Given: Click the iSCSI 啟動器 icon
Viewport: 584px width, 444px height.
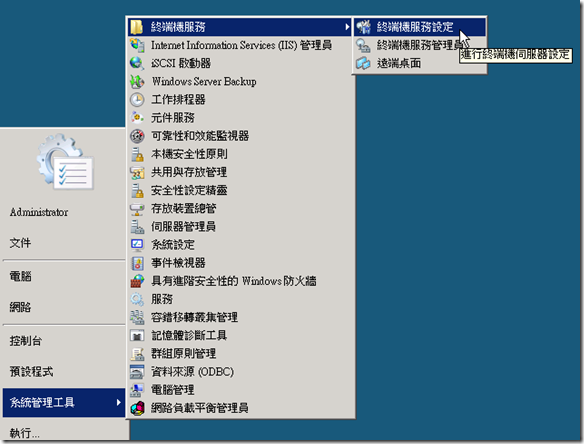Looking at the screenshot, I should point(137,63).
